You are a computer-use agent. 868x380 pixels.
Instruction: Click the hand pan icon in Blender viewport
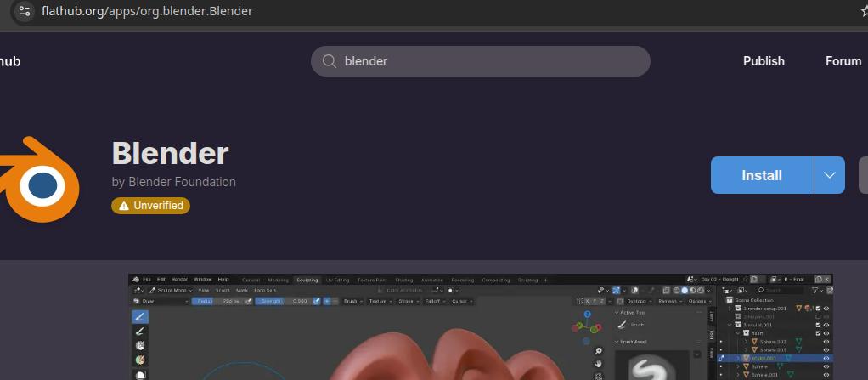pyautogui.click(x=598, y=364)
